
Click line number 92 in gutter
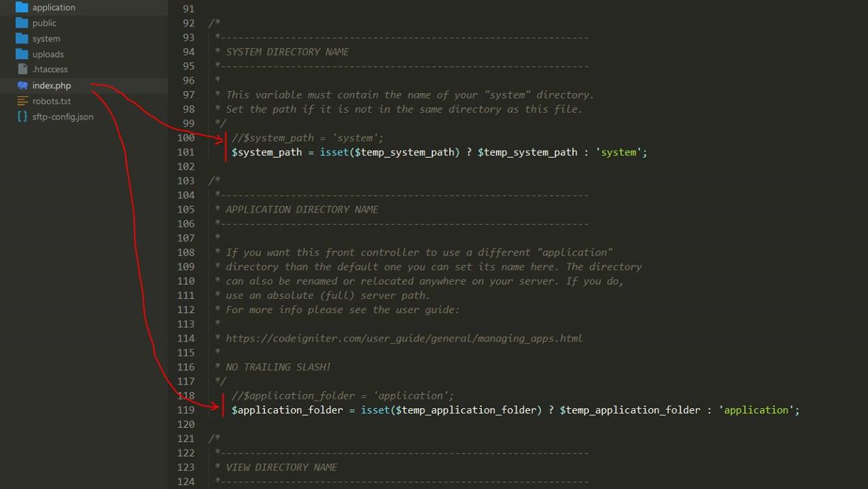click(188, 23)
